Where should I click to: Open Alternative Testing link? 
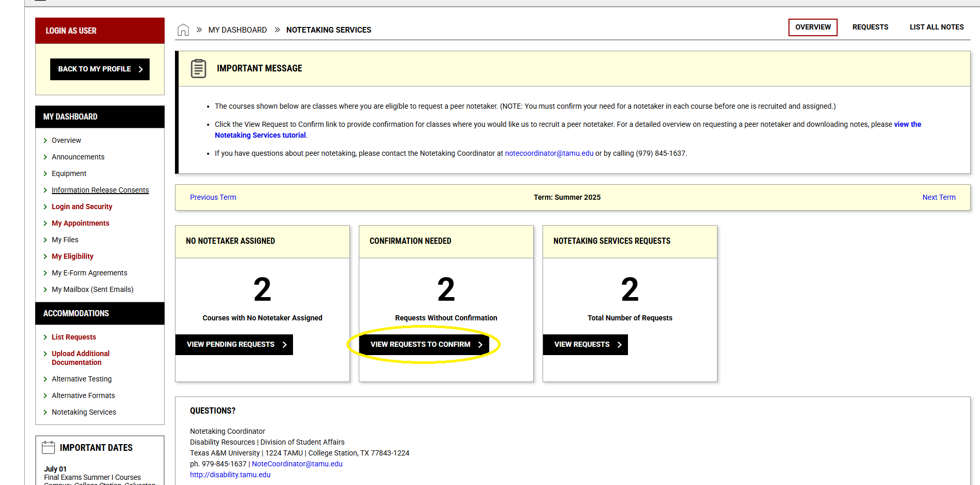pos(81,379)
